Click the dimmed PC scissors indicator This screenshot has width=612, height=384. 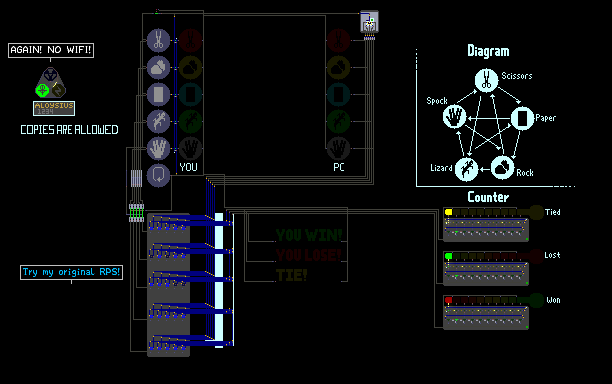pos(338,40)
